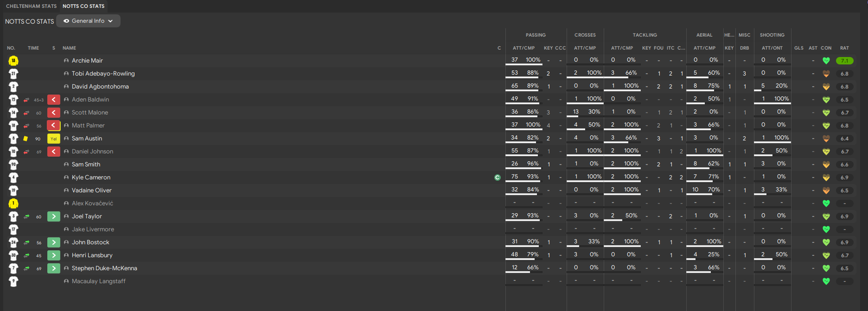
Task: Switch to the Cheltenham Stats tab
Action: click(x=31, y=6)
